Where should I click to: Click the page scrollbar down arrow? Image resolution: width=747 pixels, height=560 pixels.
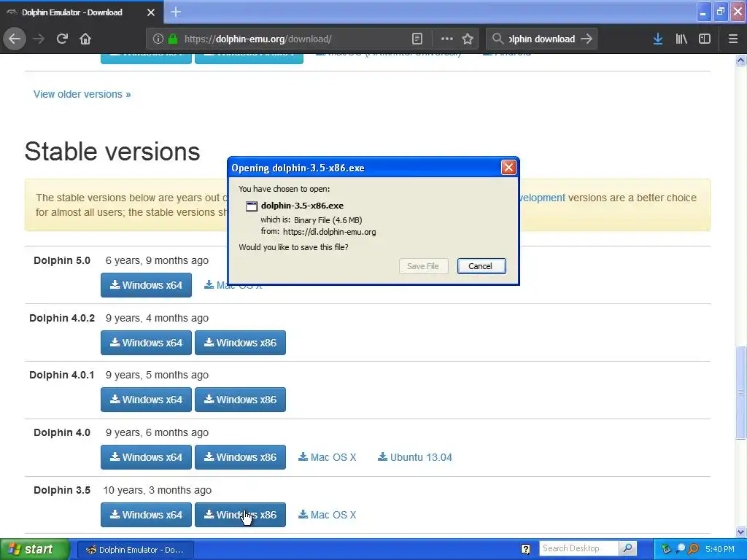pyautogui.click(x=740, y=532)
